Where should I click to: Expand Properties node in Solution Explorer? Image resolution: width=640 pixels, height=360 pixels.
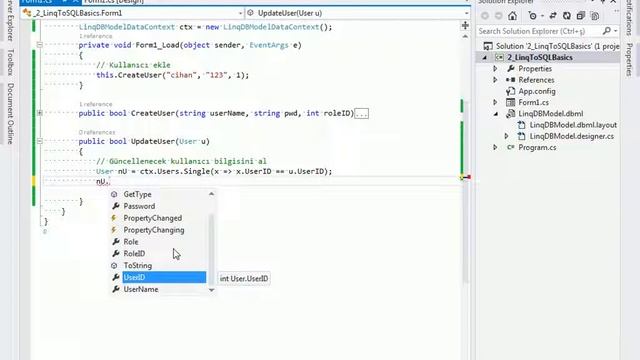tap(495, 69)
